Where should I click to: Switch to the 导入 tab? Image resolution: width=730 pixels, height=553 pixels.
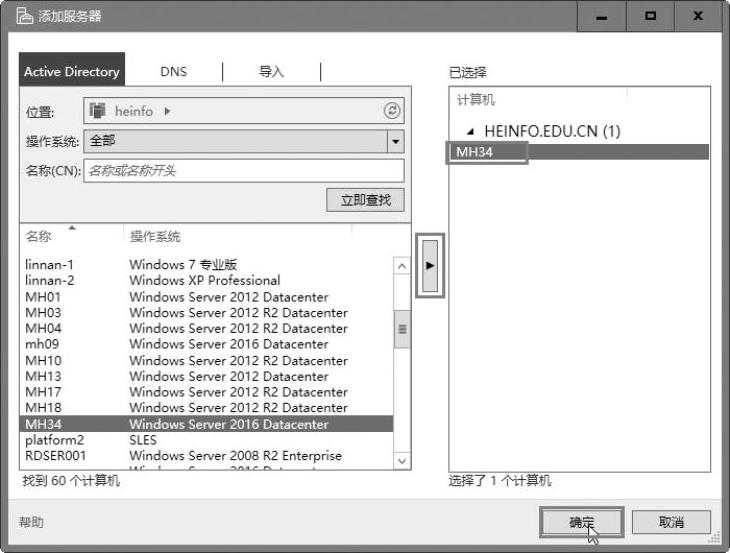point(271,72)
